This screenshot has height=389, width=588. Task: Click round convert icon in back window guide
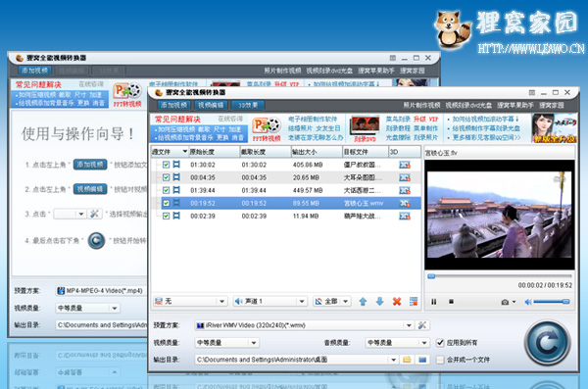click(x=96, y=240)
